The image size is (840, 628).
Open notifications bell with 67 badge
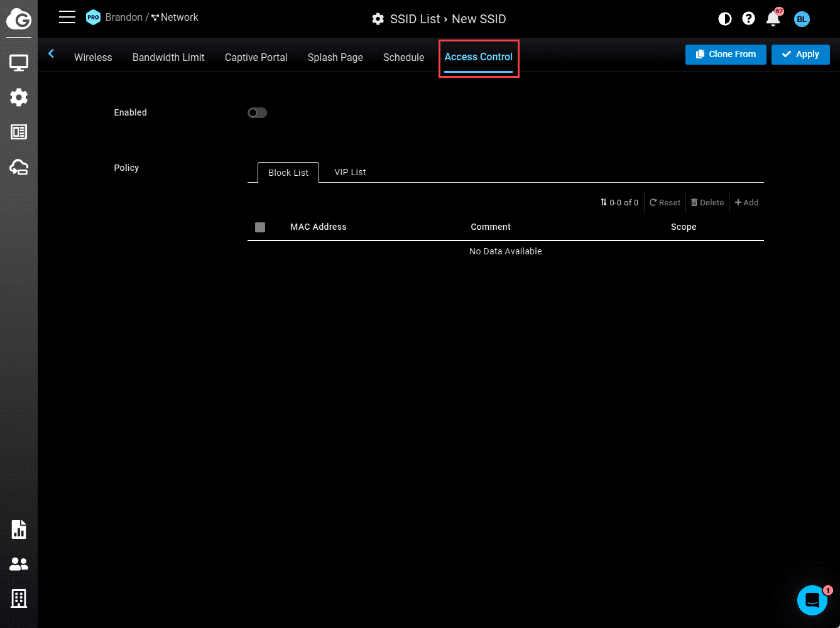click(x=773, y=18)
